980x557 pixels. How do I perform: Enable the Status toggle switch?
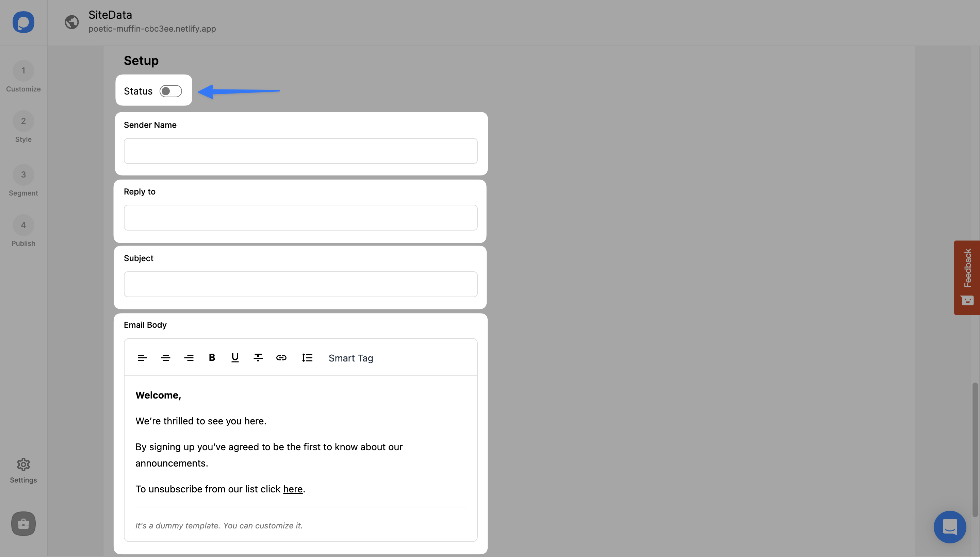(171, 91)
